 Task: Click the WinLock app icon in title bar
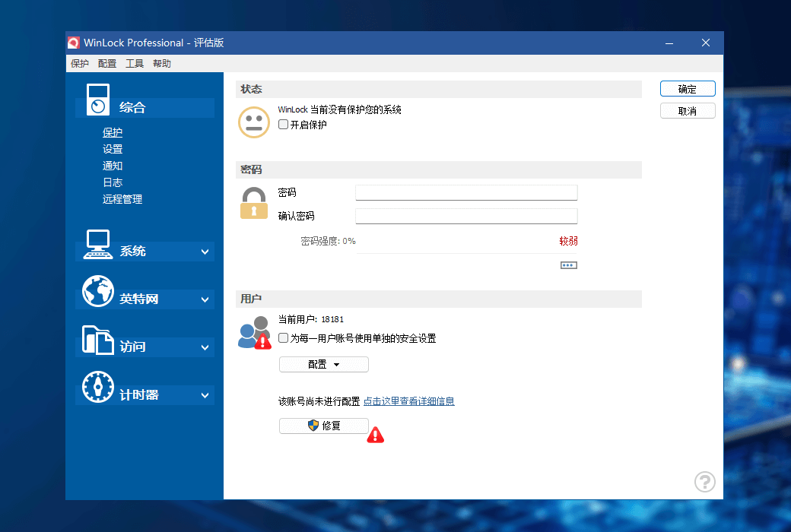point(74,43)
